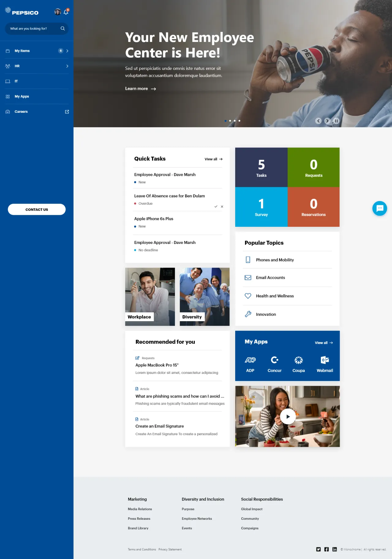Screen dimensions: 392x559
Task: Open Employee Networks footer link
Action: point(197,519)
